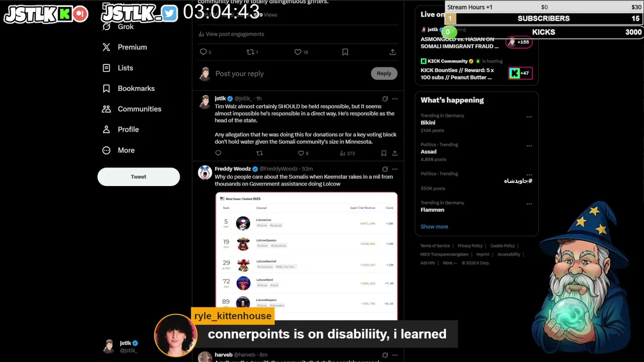
Task: Open more options on Freddy Woodz post
Action: (x=395, y=169)
